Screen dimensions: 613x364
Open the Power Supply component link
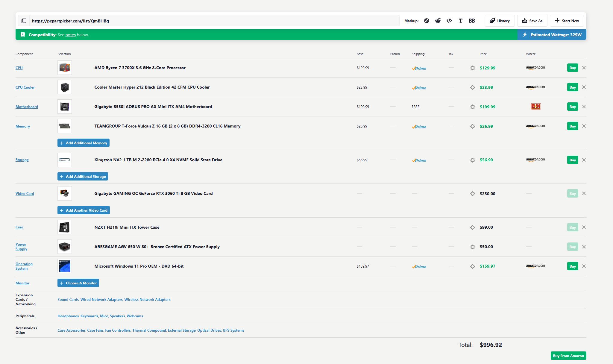pyautogui.click(x=21, y=247)
